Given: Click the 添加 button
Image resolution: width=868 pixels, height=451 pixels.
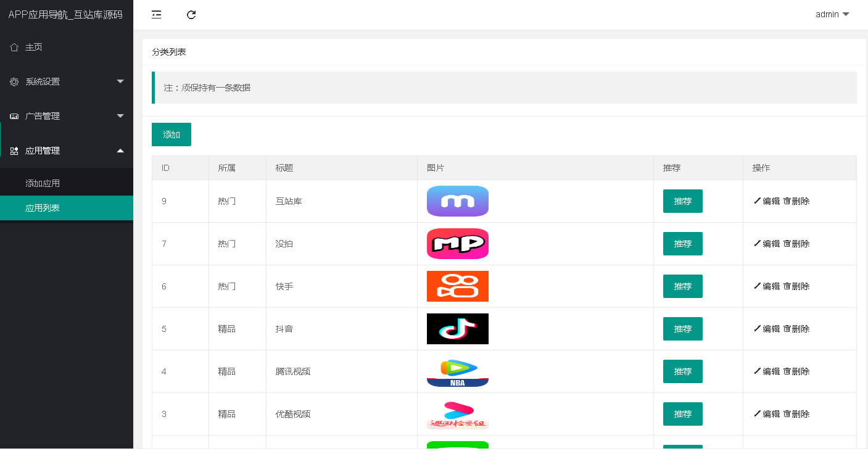Looking at the screenshot, I should pyautogui.click(x=172, y=134).
